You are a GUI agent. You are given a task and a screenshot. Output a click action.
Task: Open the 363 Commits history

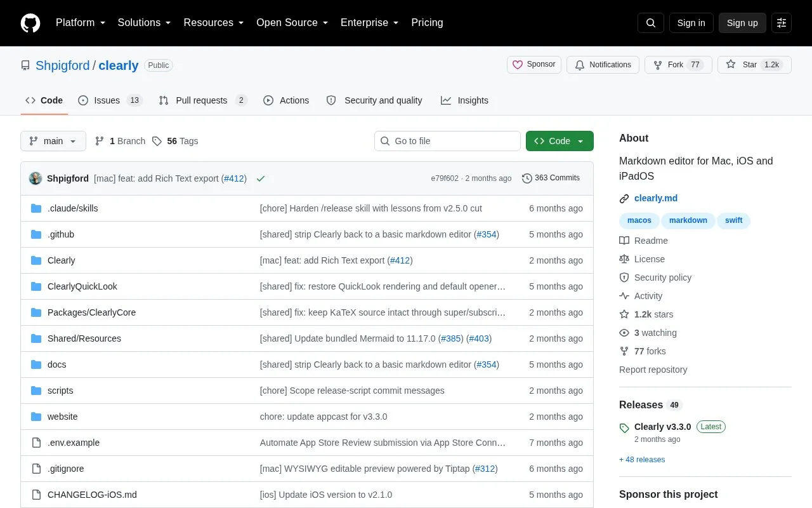point(551,178)
